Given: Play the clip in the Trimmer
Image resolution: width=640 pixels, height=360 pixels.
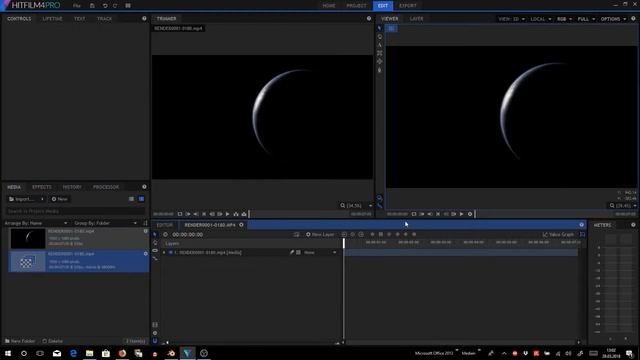Looking at the screenshot, I should (x=228, y=214).
